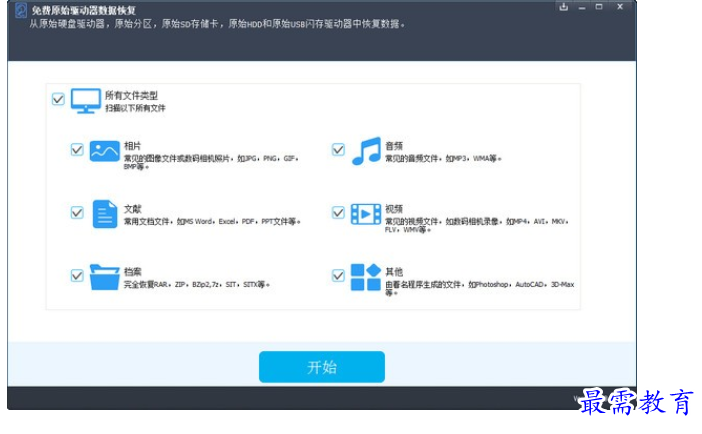Click the 视频 label text
Image resolution: width=702 pixels, height=434 pixels.
pos(394,209)
